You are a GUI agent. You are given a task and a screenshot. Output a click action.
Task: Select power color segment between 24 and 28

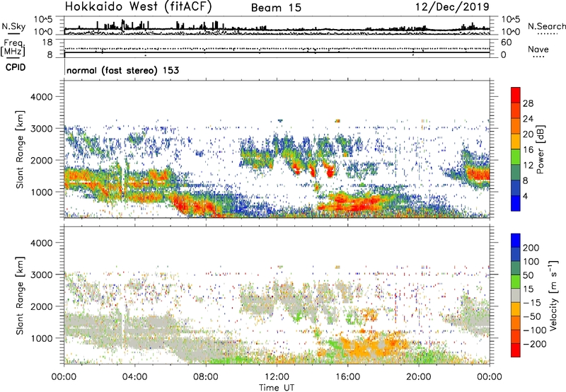click(x=516, y=110)
